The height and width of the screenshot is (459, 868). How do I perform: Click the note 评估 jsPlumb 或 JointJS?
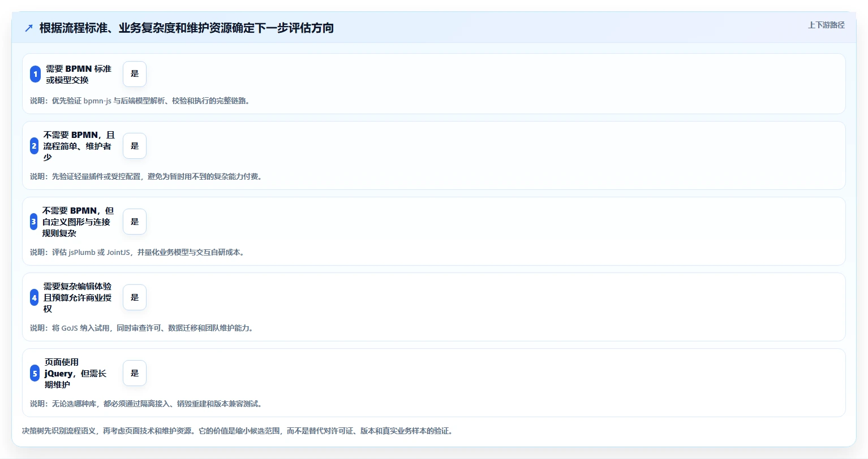(x=137, y=252)
